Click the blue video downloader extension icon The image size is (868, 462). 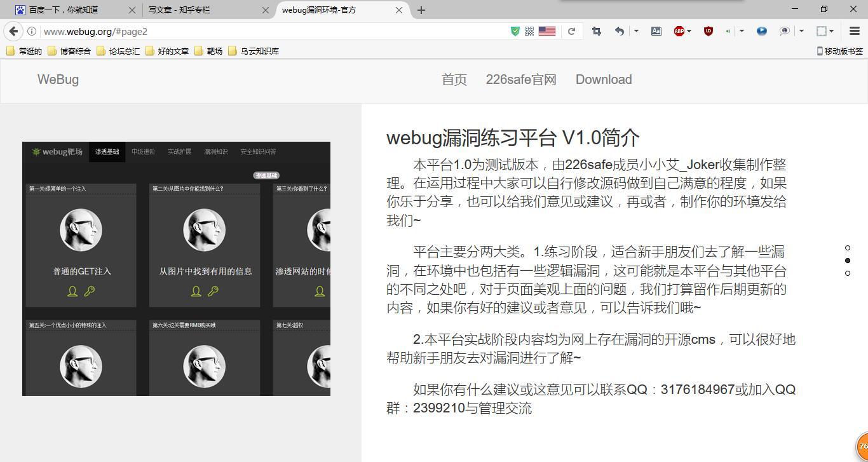coord(762,31)
